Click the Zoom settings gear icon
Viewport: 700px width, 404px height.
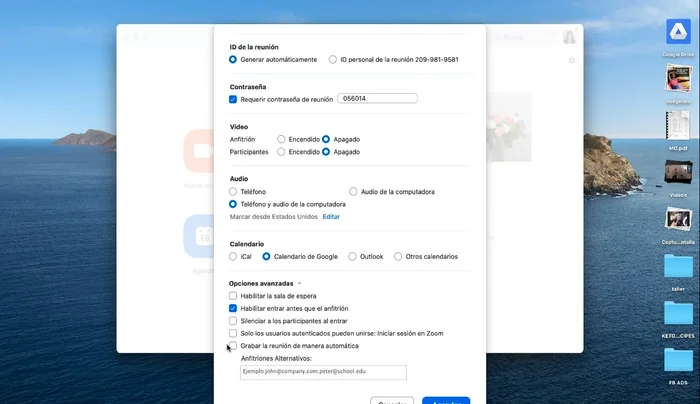tap(571, 61)
